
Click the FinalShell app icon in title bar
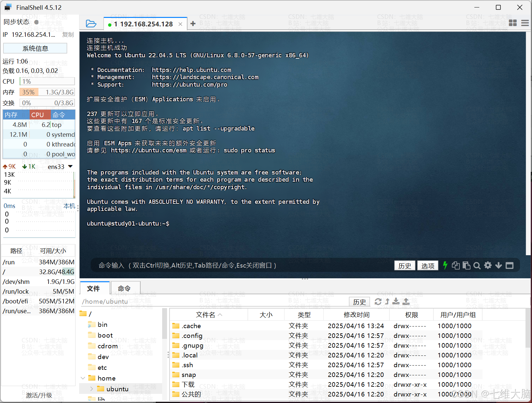(8, 7)
